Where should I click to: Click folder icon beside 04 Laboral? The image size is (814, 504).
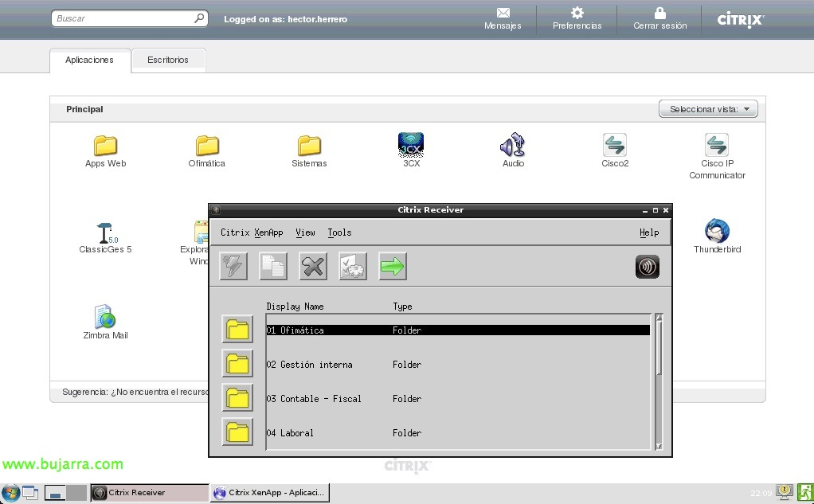coord(237,432)
